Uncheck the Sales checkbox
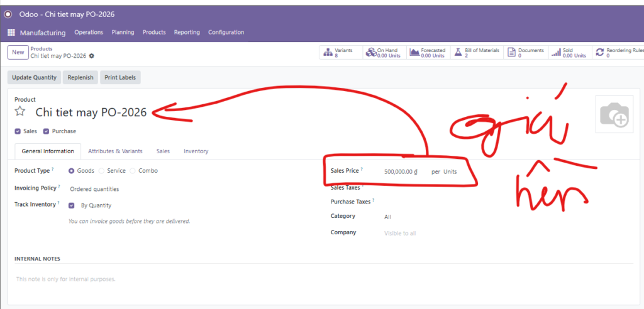Viewport: 644px width, 309px height. (x=18, y=131)
